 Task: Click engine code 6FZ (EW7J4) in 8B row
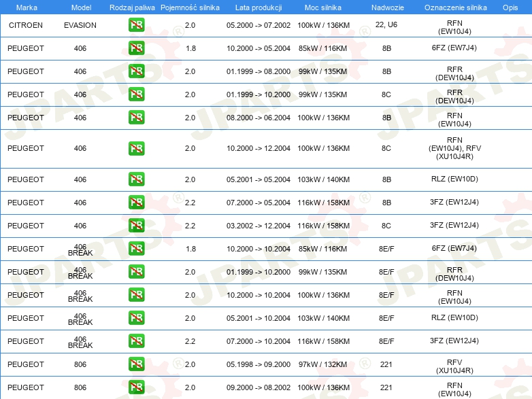(x=454, y=48)
